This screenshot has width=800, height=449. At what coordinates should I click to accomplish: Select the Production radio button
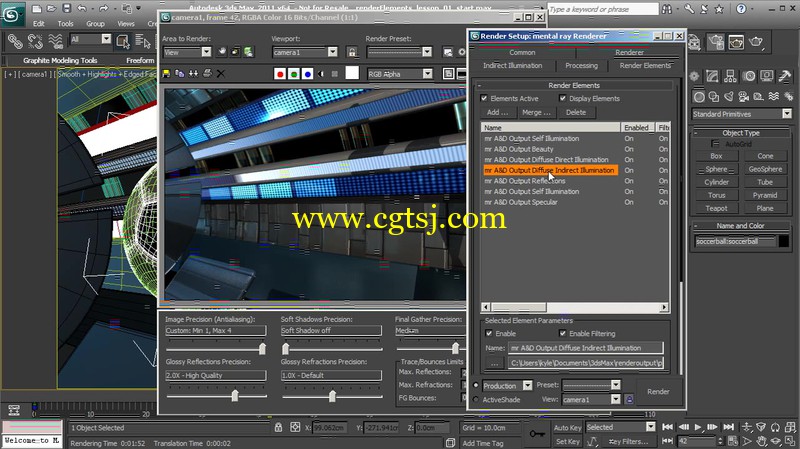pyautogui.click(x=476, y=386)
